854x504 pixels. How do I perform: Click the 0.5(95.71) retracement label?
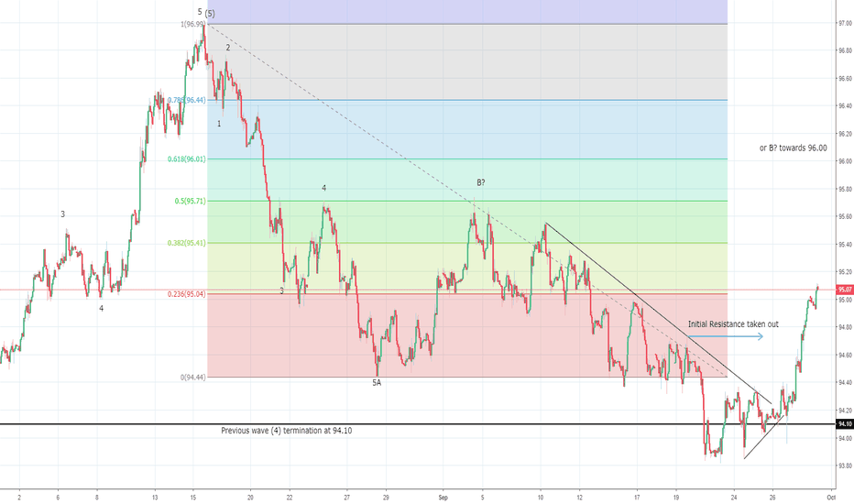190,201
